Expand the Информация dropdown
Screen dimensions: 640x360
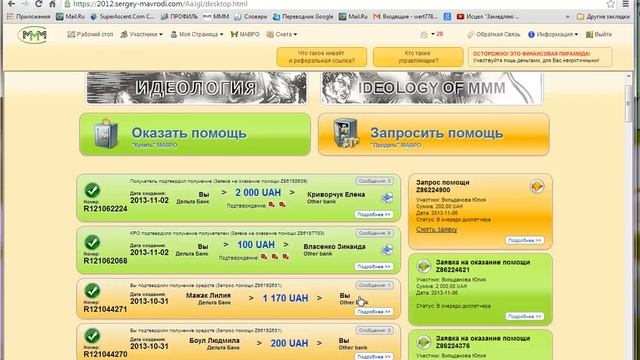tap(553, 35)
